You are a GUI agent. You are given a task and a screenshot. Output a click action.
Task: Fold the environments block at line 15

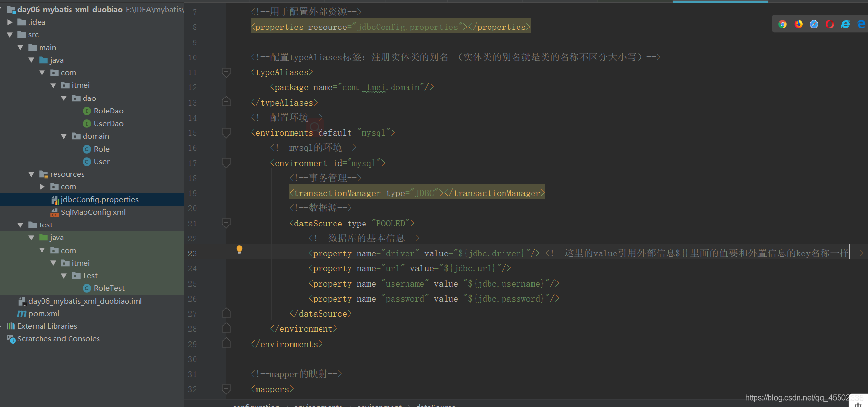pyautogui.click(x=226, y=132)
